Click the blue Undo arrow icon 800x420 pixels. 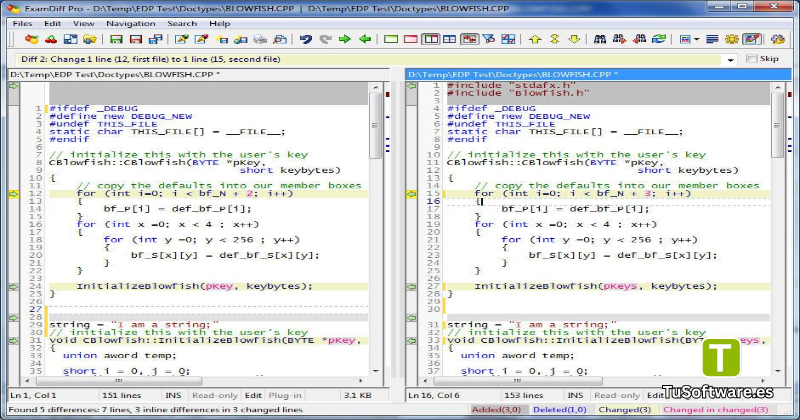pos(306,39)
